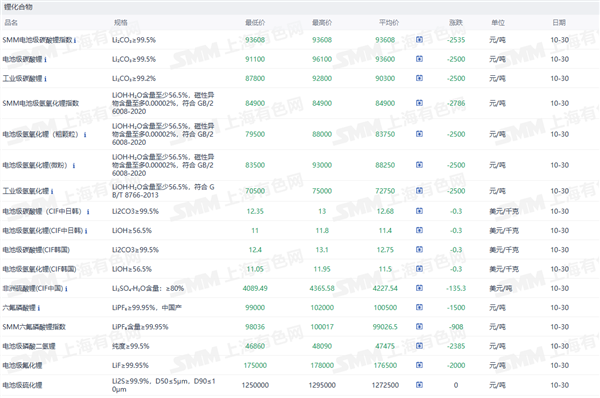Select the LiF≥99.95% specification cell
The width and height of the screenshot is (600, 398).
click(130, 365)
